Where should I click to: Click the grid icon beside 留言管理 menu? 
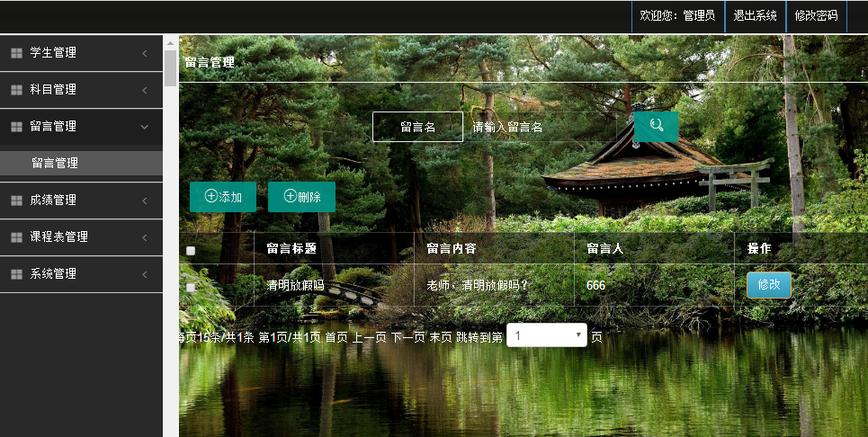click(16, 127)
